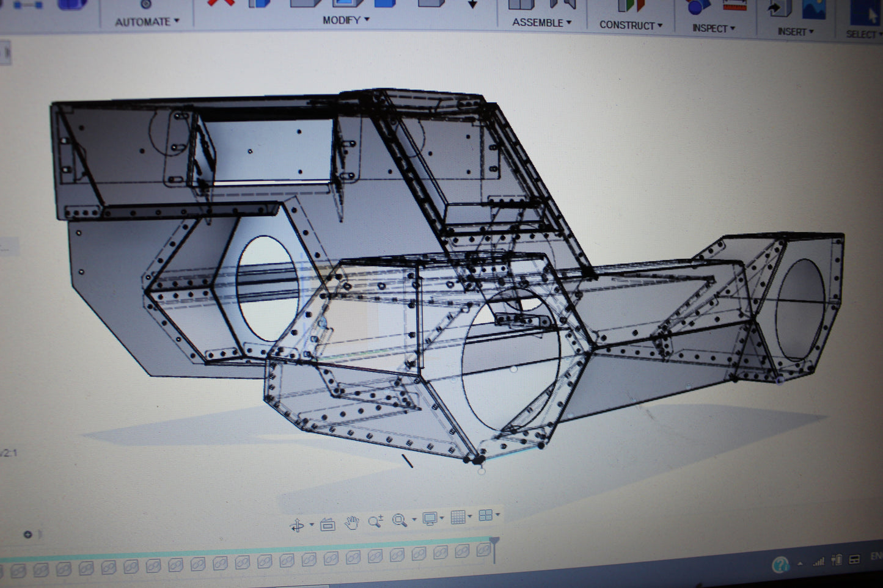The height and width of the screenshot is (588, 883).
Task: Expand the Zoom Window dropdown arrow
Action: pyautogui.click(x=414, y=520)
